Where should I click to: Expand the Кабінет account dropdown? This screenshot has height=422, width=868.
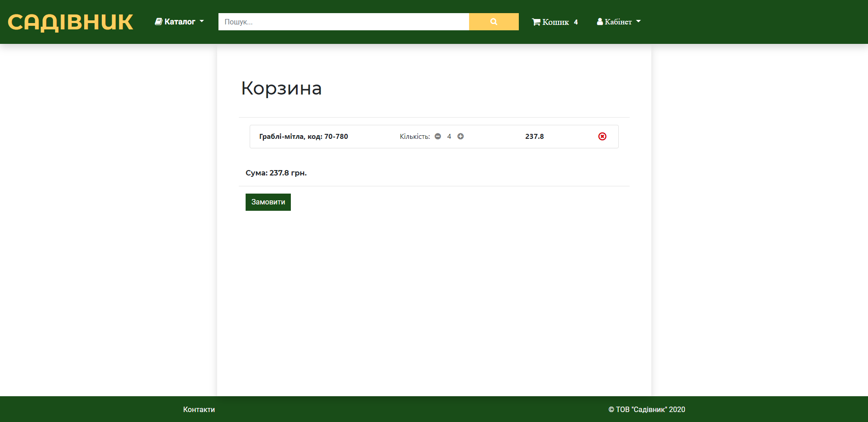[619, 21]
